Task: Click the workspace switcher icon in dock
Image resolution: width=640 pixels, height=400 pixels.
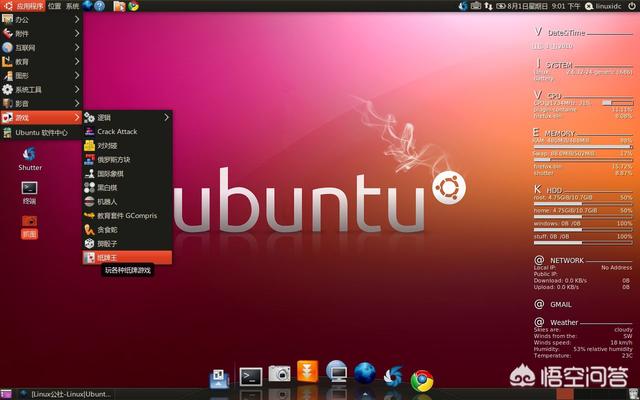Action: point(219,378)
